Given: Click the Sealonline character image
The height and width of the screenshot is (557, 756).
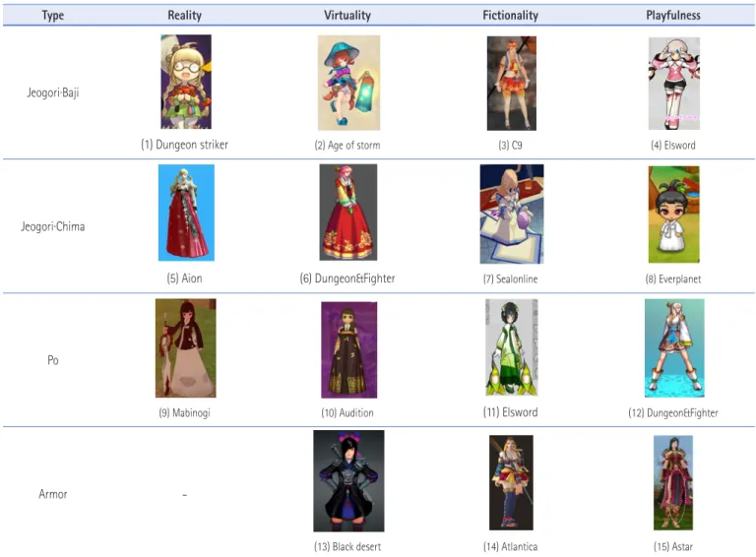Looking at the screenshot, I should [512, 214].
